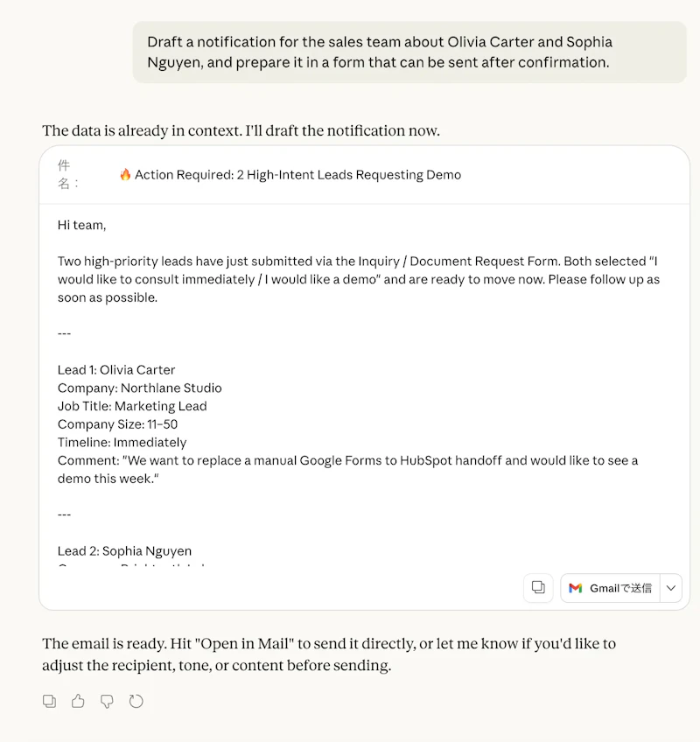
Task: Regenerate the response with the retry icon
Action: click(136, 701)
